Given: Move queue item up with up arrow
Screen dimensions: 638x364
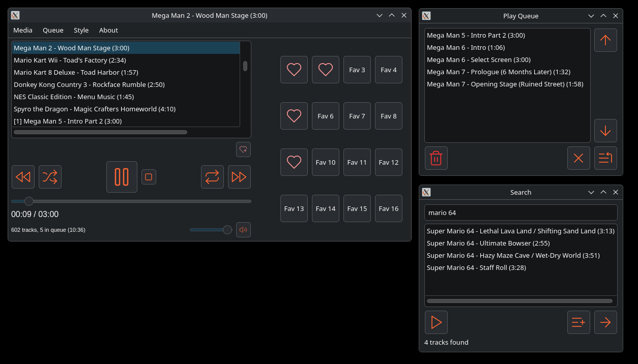Looking at the screenshot, I should coord(605,40).
